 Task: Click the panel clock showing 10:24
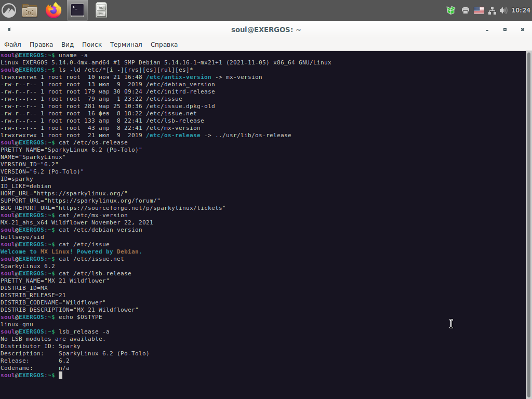click(521, 10)
